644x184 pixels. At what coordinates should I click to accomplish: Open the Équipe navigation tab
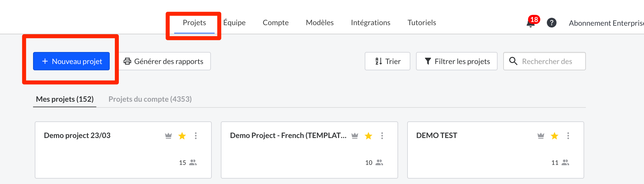coord(235,23)
